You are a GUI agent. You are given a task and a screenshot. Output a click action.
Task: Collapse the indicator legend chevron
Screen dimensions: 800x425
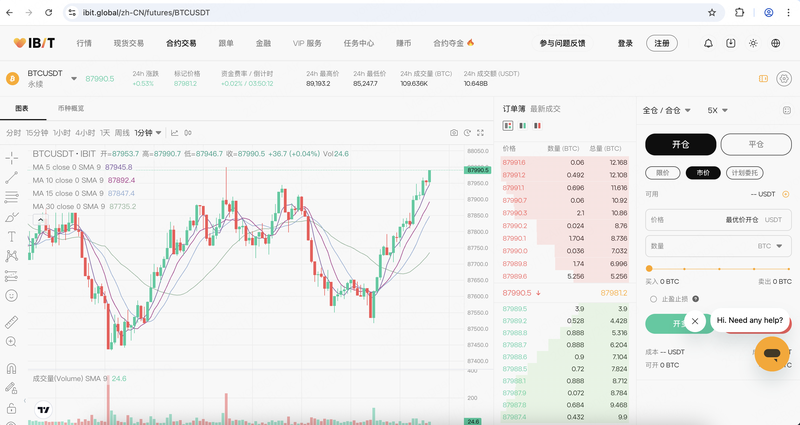[x=40, y=220]
